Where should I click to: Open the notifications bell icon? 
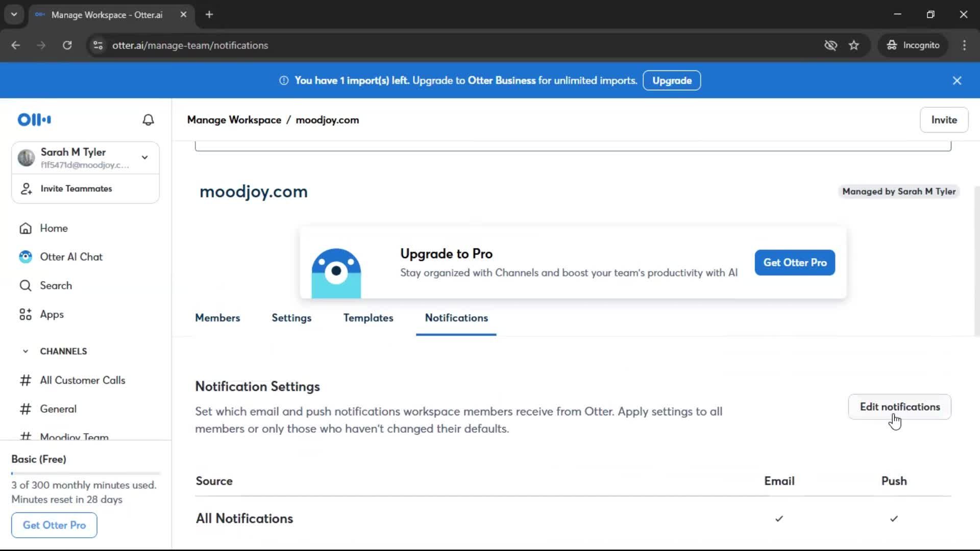[148, 120]
